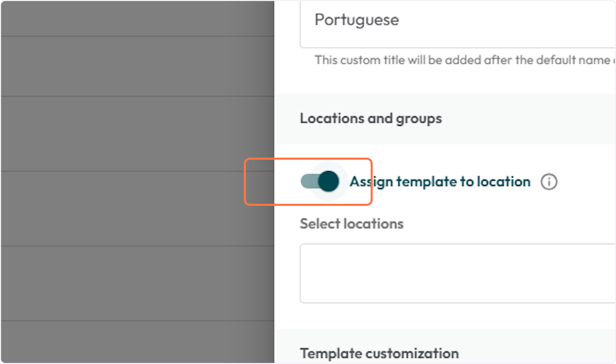
Task: Click the info icon next to Assign template to location
Action: 548,181
